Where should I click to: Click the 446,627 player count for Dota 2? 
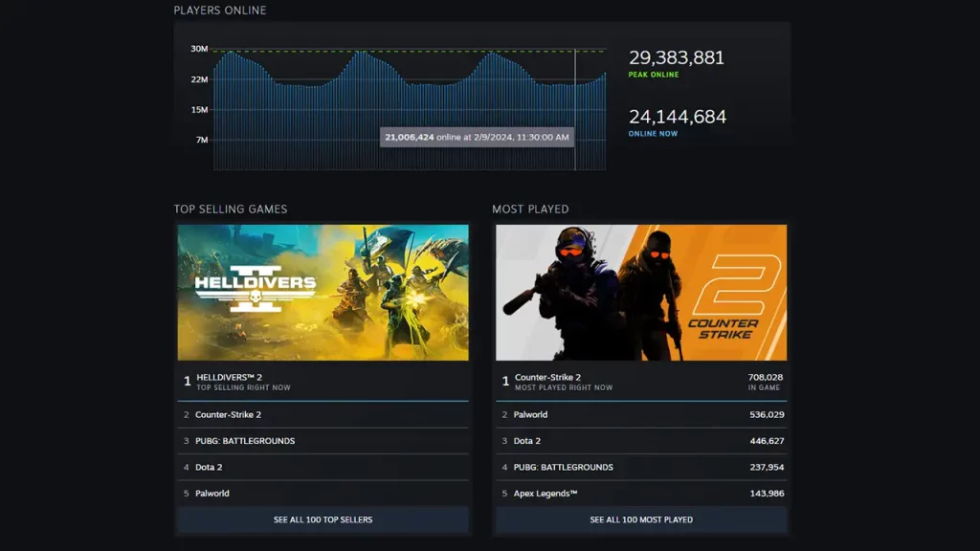click(767, 441)
